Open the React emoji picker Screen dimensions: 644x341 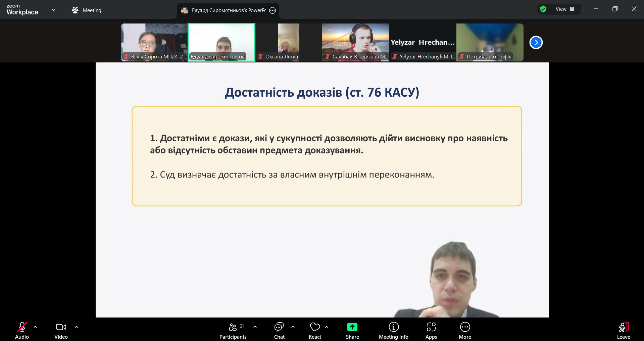coord(315,331)
